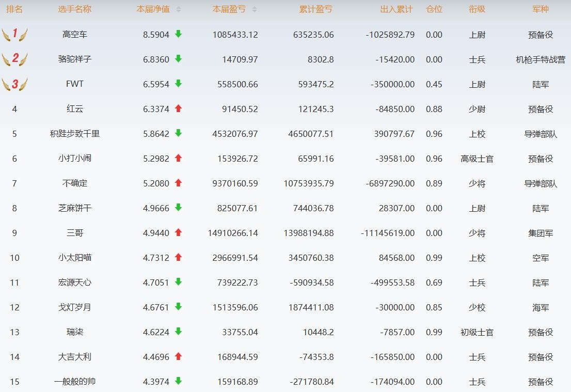Click the green down arrow beside 8.5904
The height and width of the screenshot is (392, 571).
point(179,34)
